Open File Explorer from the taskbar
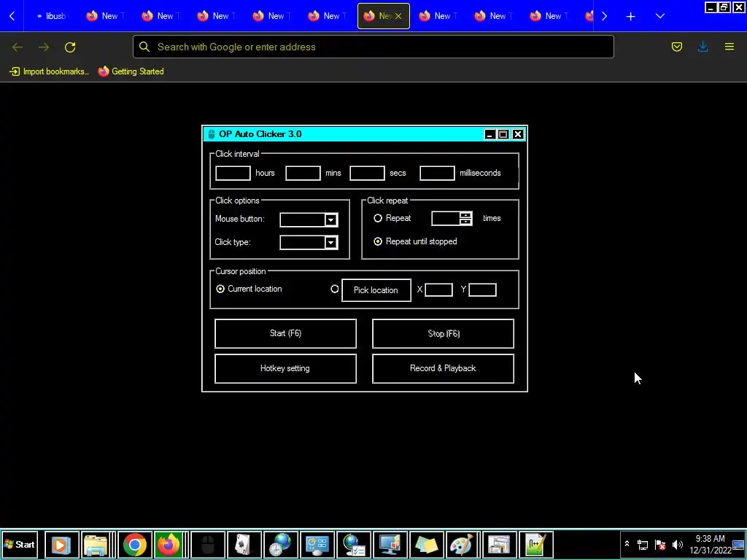 98,545
